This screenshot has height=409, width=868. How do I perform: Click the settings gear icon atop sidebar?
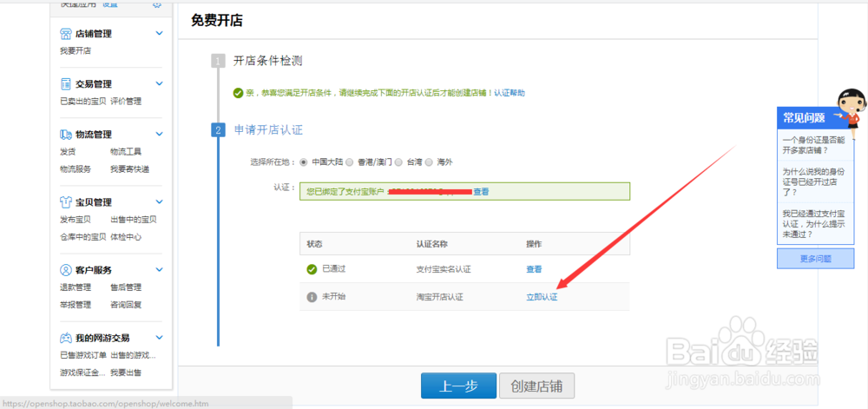157,3
